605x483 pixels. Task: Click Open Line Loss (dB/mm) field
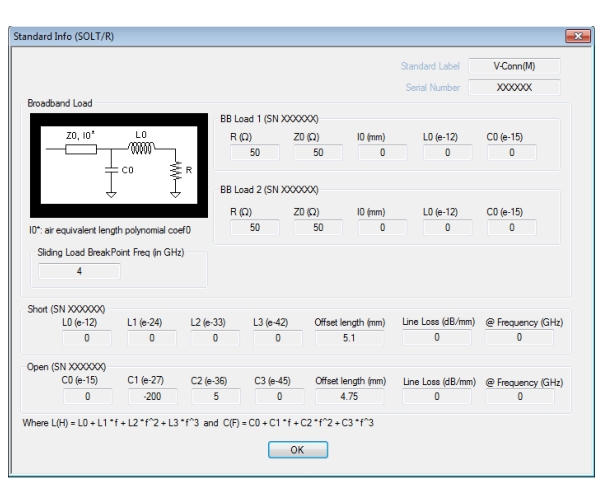point(437,396)
